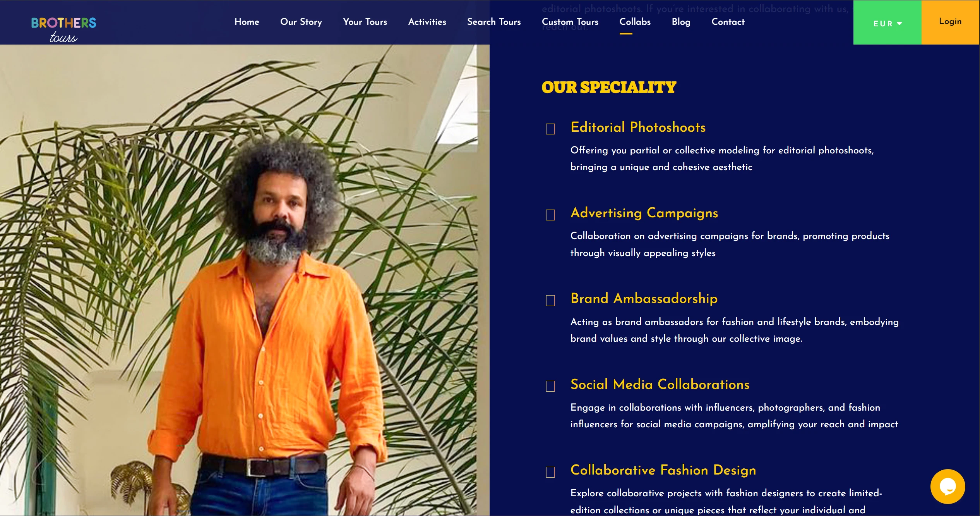Open the Home menu item
The height and width of the screenshot is (516, 980).
pos(247,22)
